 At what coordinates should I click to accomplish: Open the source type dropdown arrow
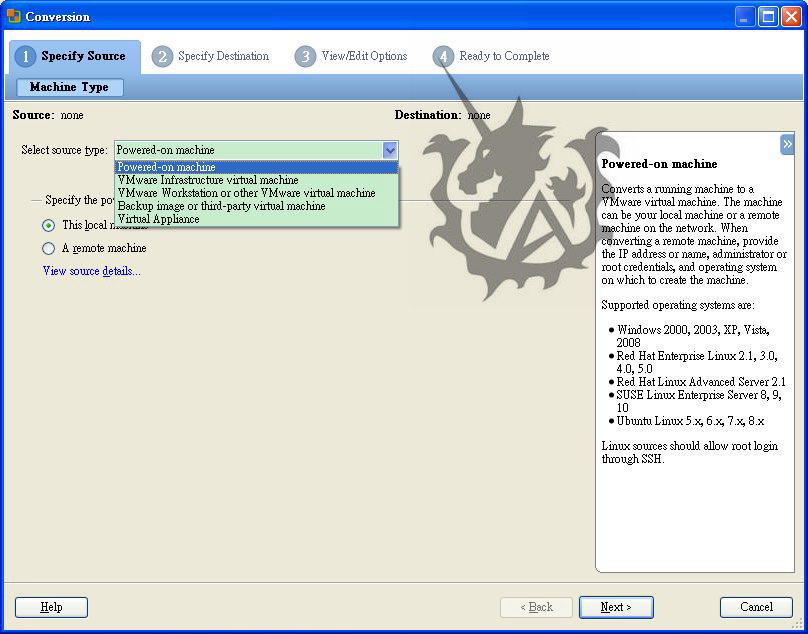point(390,150)
